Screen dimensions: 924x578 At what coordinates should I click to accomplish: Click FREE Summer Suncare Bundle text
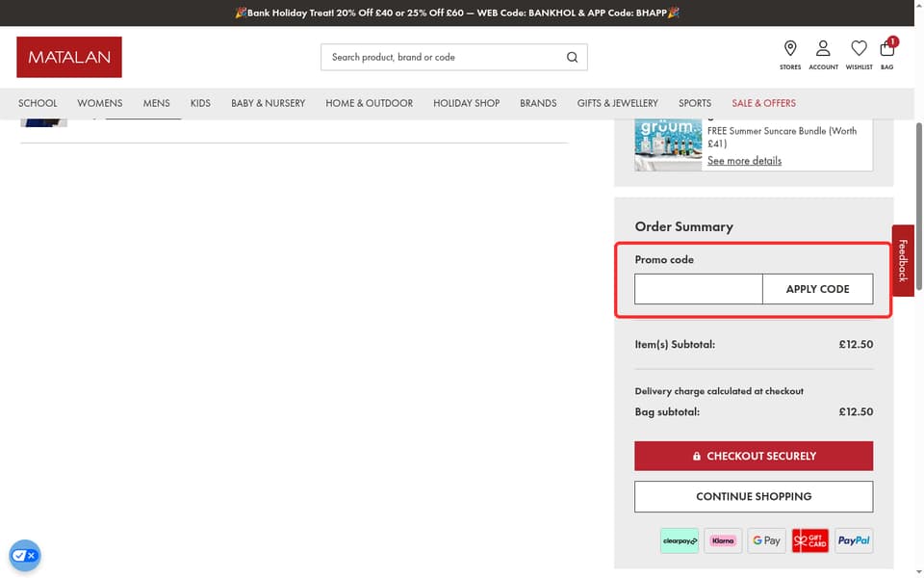[782, 137]
